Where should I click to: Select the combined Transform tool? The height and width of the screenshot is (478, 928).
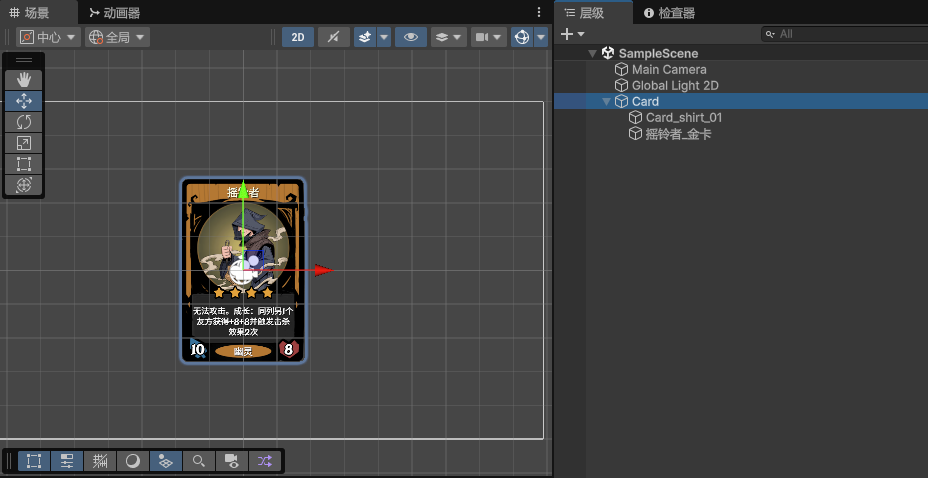(24, 185)
